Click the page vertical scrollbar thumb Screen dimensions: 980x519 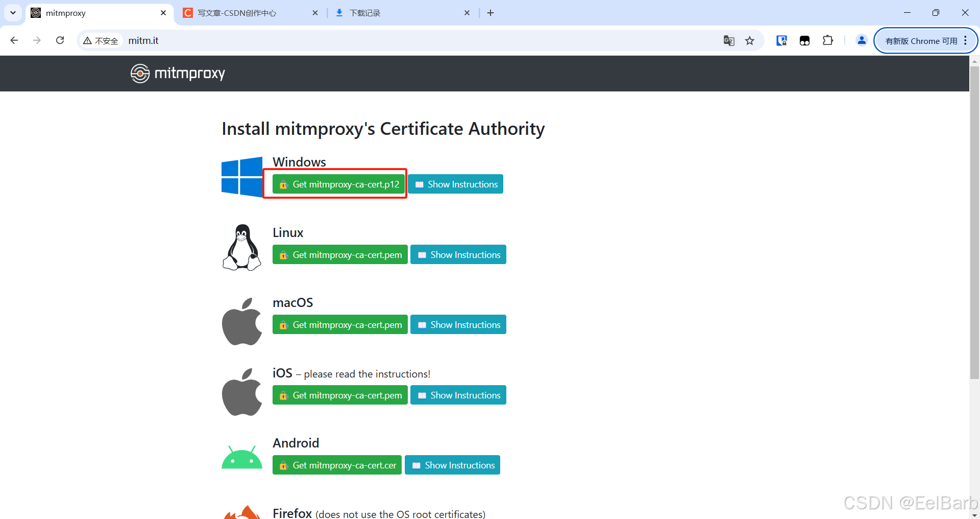coord(974,223)
